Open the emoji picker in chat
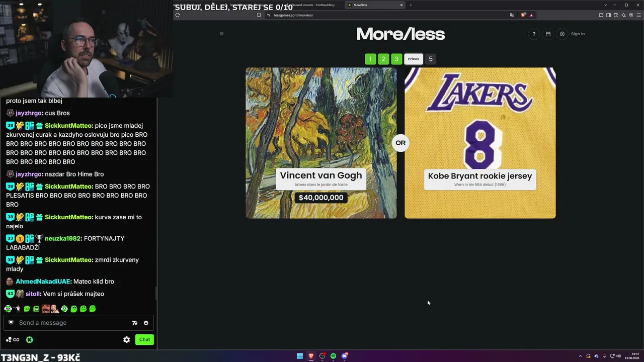The image size is (644, 362). coord(146,323)
